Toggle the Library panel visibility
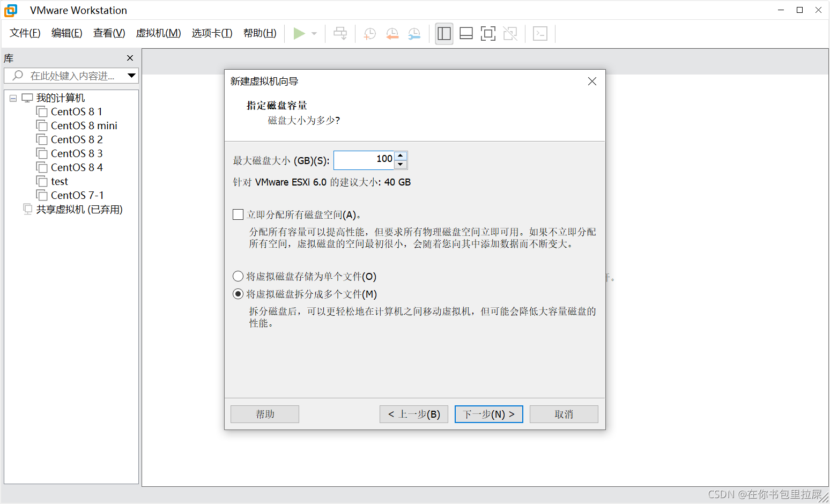This screenshot has height=504, width=830. point(444,33)
